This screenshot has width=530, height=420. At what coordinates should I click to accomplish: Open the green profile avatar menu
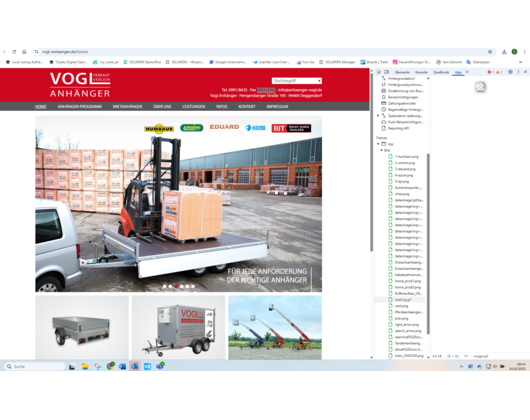(x=514, y=52)
